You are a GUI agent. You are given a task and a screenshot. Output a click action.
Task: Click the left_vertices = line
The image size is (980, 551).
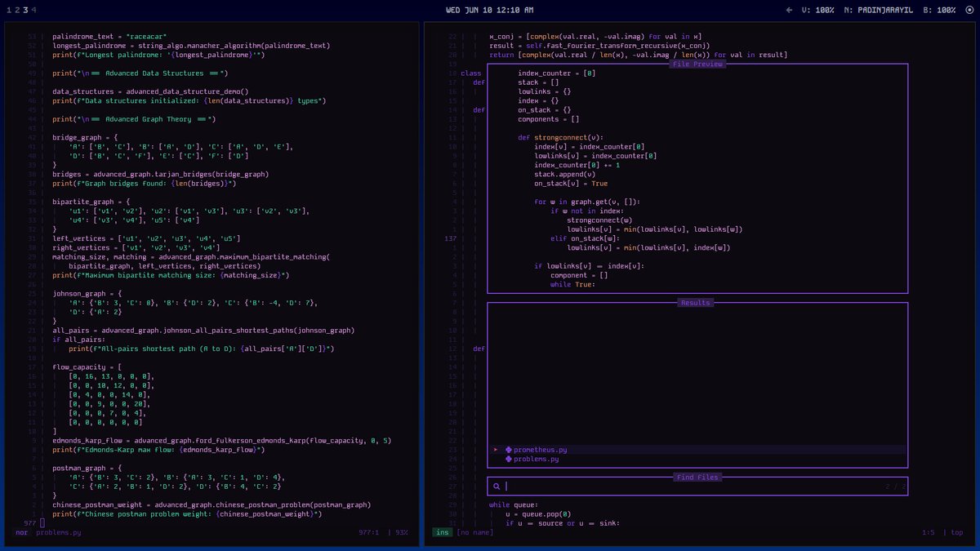pos(146,238)
